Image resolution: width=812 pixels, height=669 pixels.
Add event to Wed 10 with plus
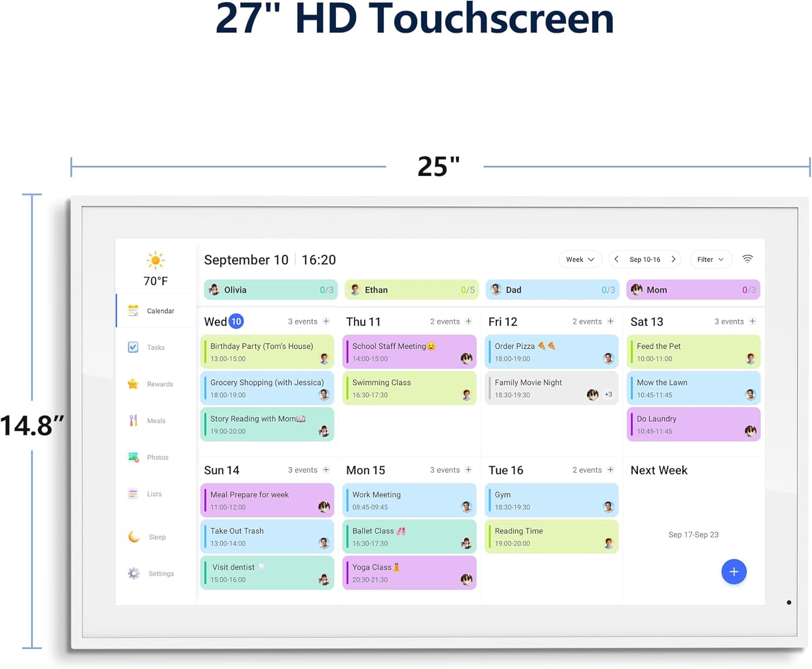point(326,321)
